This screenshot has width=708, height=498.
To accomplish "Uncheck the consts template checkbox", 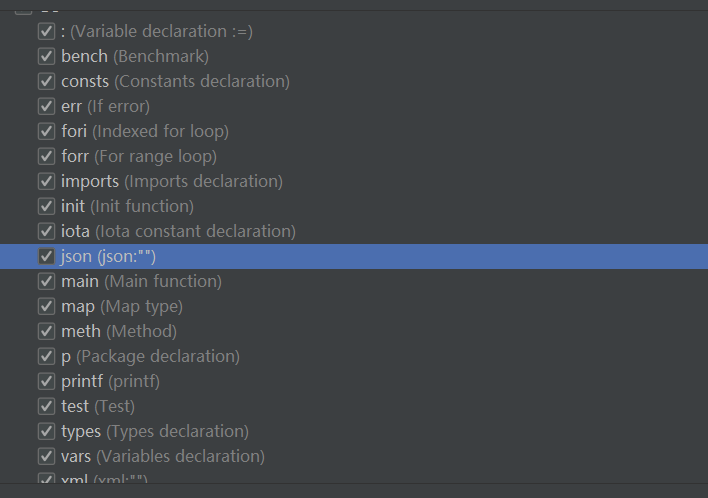I will pyautogui.click(x=46, y=82).
